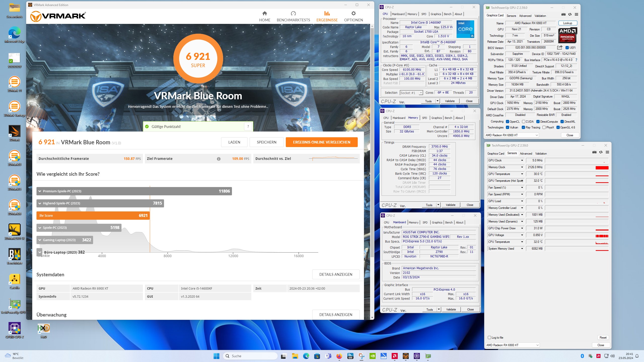The height and width of the screenshot is (362, 644).
Task: Expand the Spiele-PC (2023) comparison bar
Action: 79,228
